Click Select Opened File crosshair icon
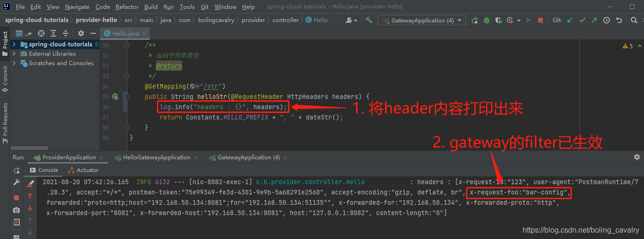This screenshot has width=644, height=239. coord(41,33)
